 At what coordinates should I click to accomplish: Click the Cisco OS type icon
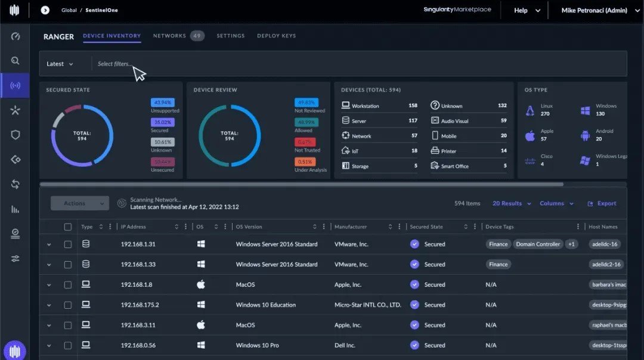(530, 161)
